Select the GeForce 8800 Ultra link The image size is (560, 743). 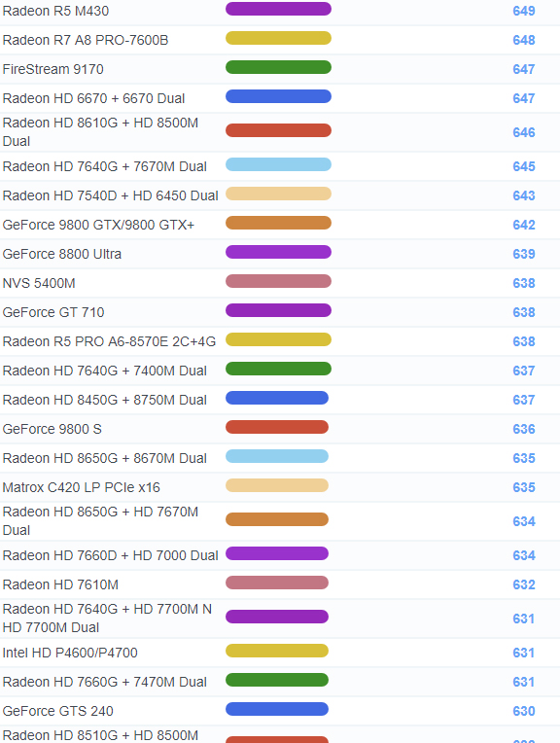pyautogui.click(x=62, y=254)
